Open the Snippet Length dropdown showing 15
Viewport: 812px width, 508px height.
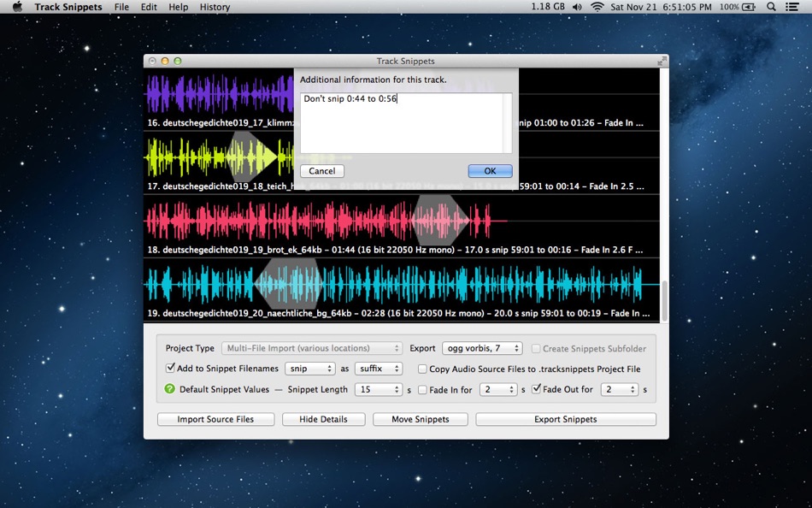coord(378,389)
